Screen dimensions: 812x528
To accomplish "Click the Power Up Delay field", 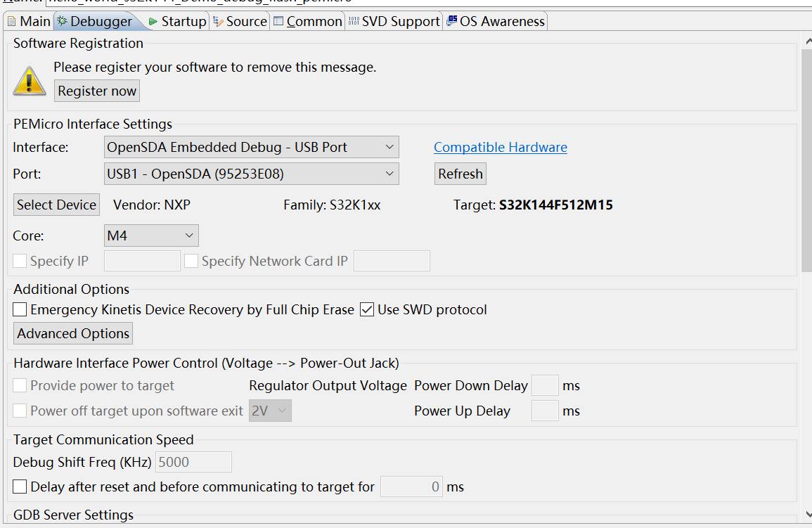I will click(545, 411).
